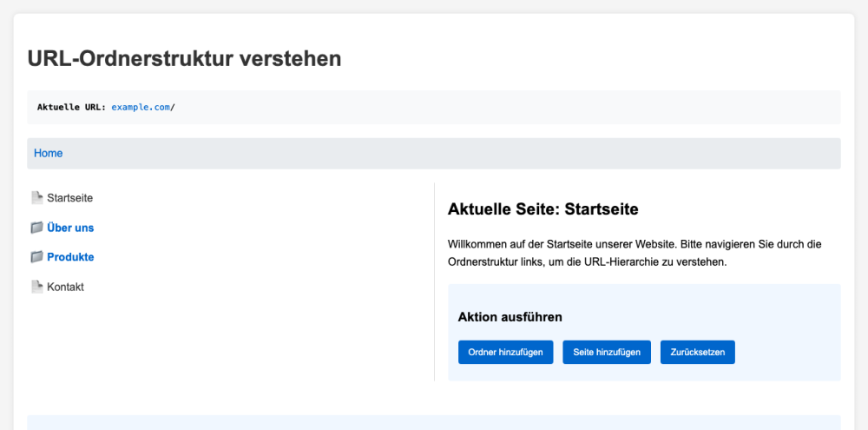This screenshot has width=868, height=430.
Task: Click the Startseite page file icon
Action: coord(37,198)
